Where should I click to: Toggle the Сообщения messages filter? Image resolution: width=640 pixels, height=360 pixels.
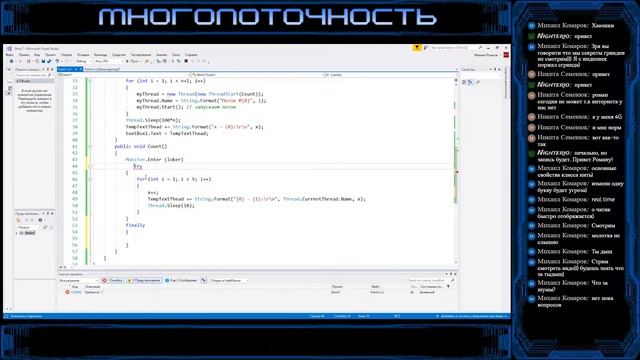pos(180,281)
